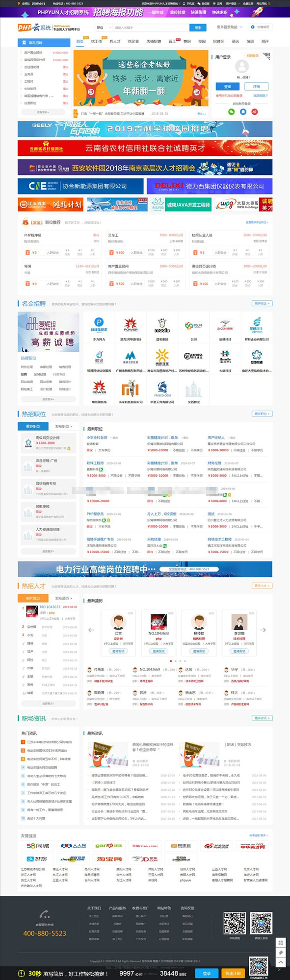The height and width of the screenshot is (980, 290).
Task: Open the 电力行业高端岗位招聘 banner
Action: (x=145, y=569)
